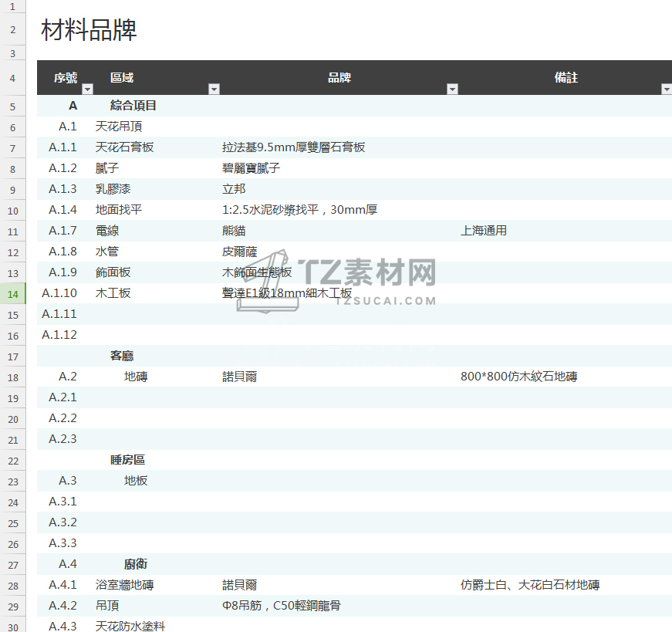
Task: Select row header 14
Action: (x=13, y=294)
